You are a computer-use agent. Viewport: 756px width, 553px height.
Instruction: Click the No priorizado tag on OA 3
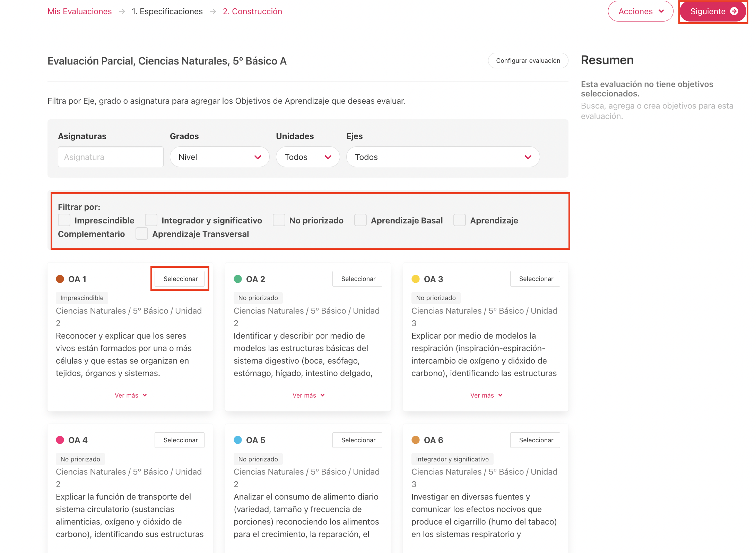point(436,298)
